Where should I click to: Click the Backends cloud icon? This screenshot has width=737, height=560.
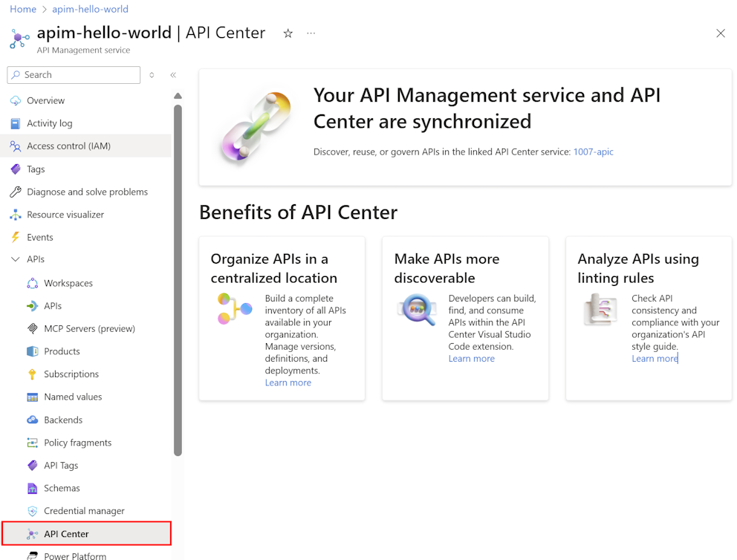[33, 420]
